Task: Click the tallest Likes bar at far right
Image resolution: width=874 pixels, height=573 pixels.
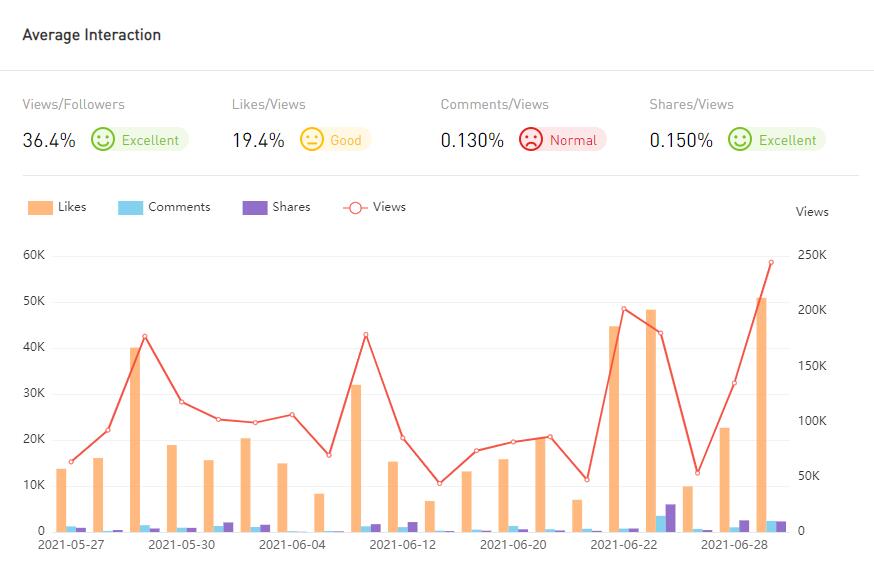Action: 761,420
